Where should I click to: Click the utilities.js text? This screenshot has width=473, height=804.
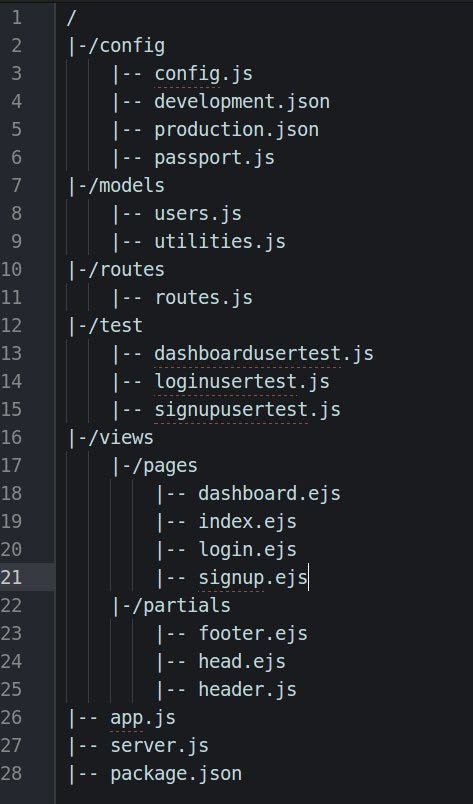(x=220, y=242)
